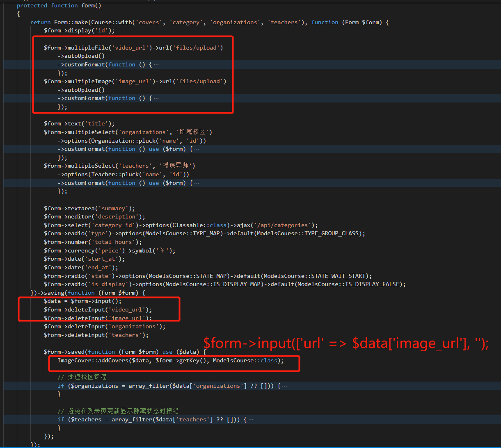The height and width of the screenshot is (448, 501).
Task: Click the Form::make call on the return line
Action: pyautogui.click(x=71, y=22)
